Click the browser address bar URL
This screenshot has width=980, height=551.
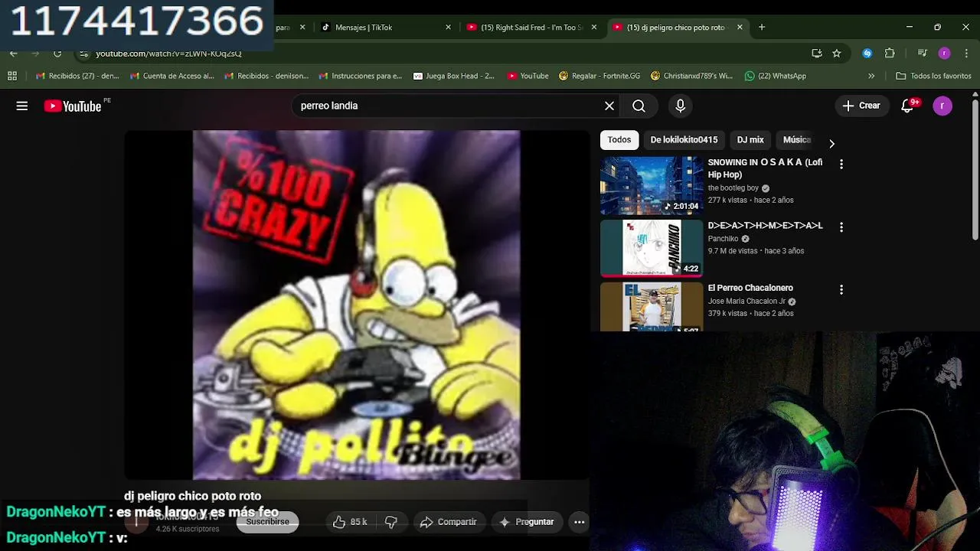[x=168, y=54]
